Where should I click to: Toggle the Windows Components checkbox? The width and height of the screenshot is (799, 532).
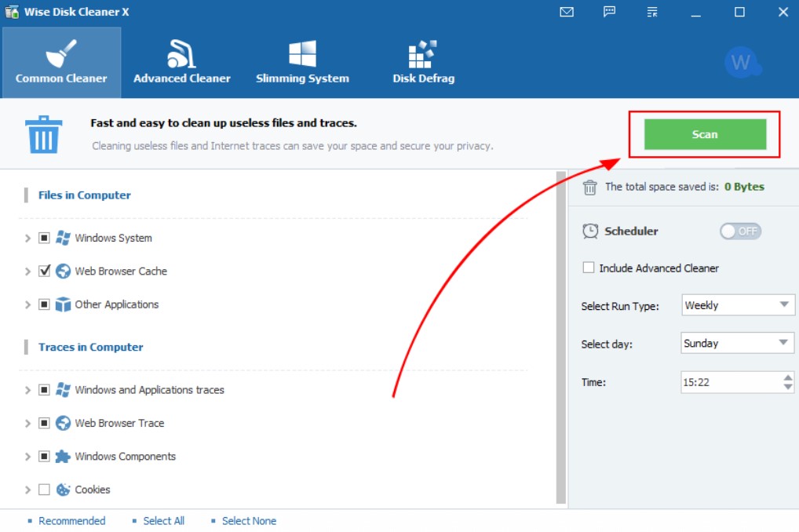click(x=44, y=456)
